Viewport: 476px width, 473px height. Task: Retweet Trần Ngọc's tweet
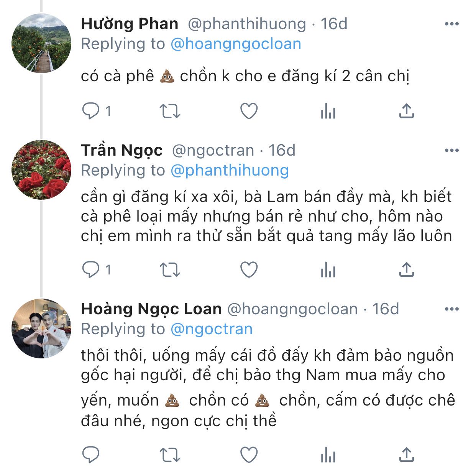pos(170,270)
